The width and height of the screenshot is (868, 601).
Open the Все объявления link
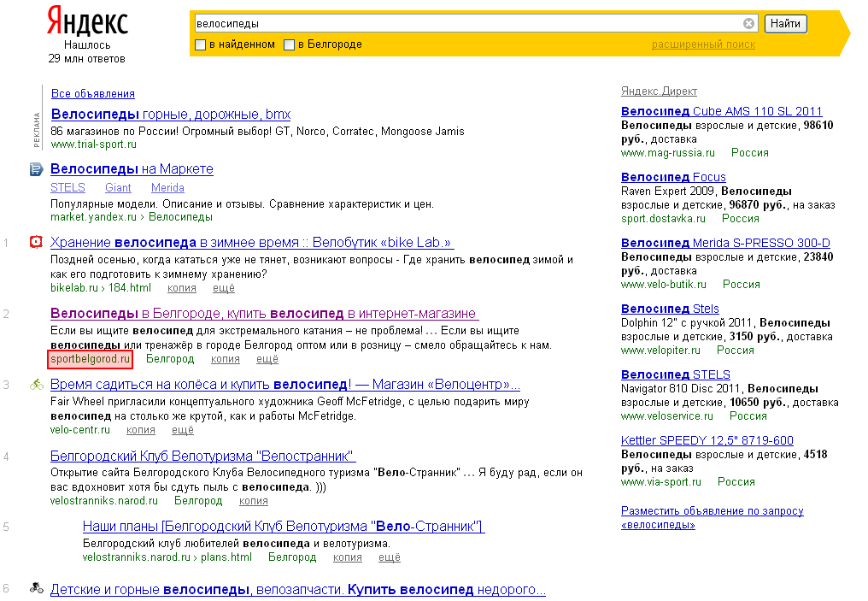coord(92,94)
